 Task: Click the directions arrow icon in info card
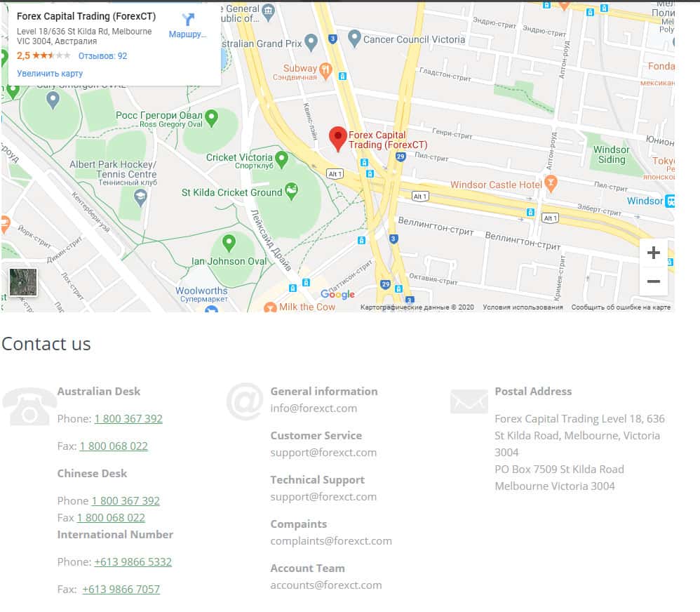(x=188, y=20)
